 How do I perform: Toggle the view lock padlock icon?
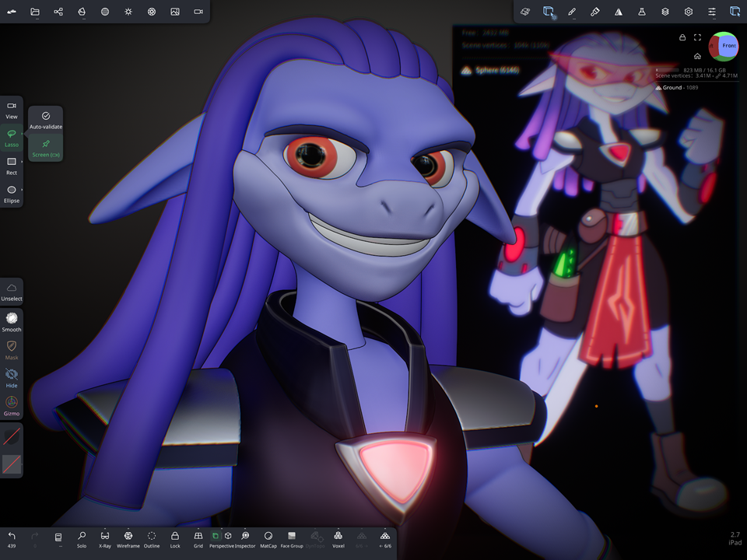tap(682, 37)
